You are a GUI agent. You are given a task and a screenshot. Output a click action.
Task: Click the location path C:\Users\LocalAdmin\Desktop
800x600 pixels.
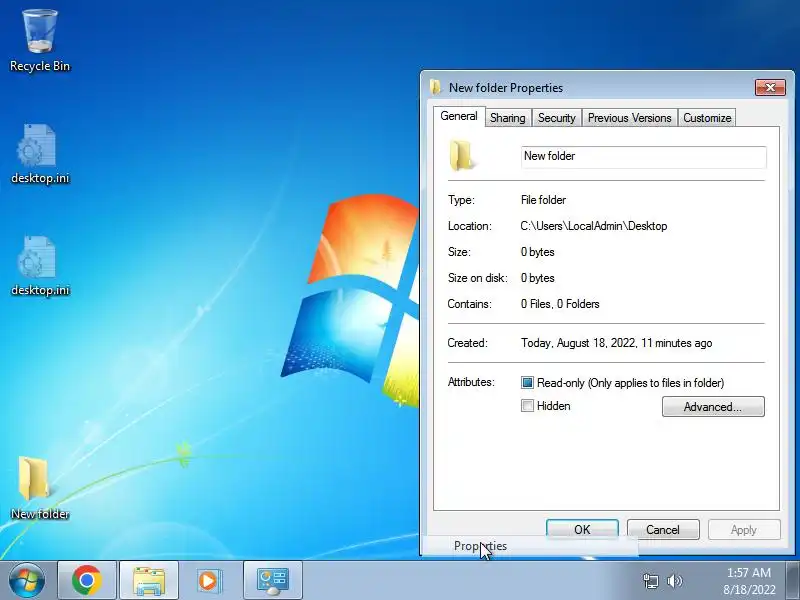(x=594, y=226)
